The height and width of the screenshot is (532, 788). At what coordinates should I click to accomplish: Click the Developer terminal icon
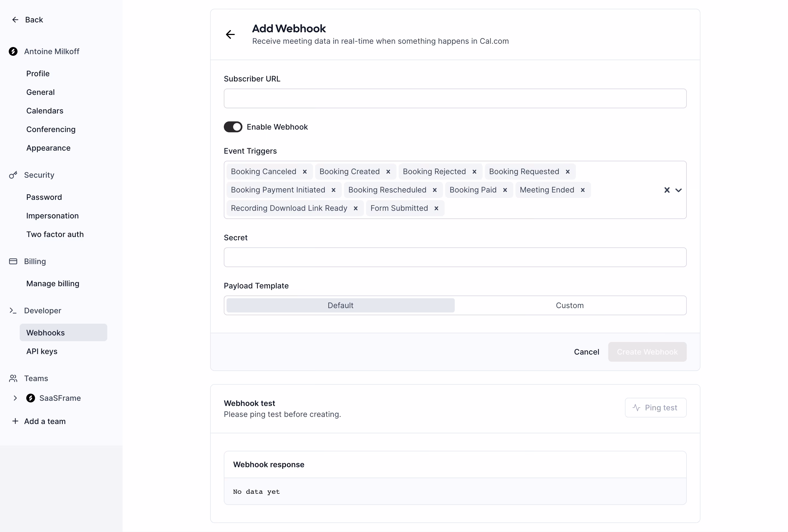pos(13,310)
